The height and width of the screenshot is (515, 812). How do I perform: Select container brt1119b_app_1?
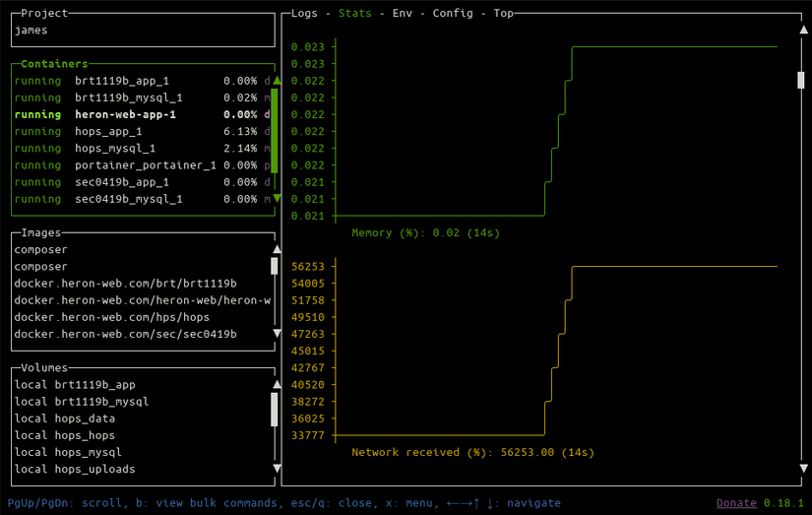(x=143, y=81)
